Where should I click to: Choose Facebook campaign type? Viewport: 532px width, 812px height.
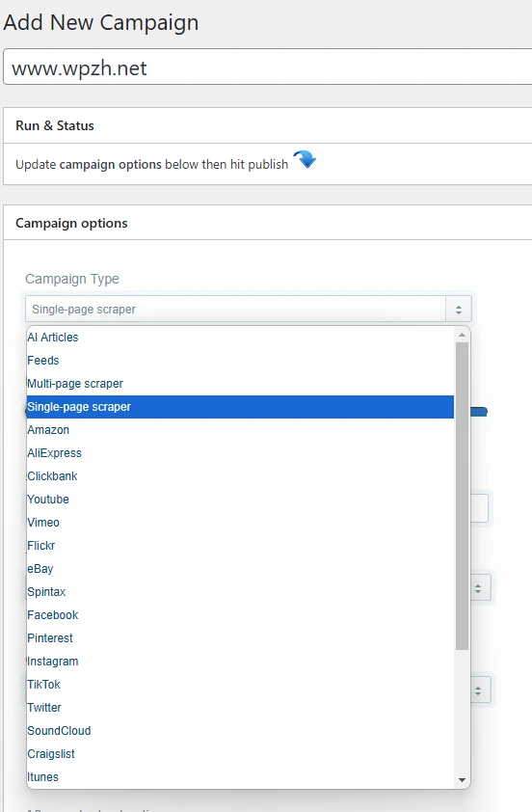tap(240, 614)
